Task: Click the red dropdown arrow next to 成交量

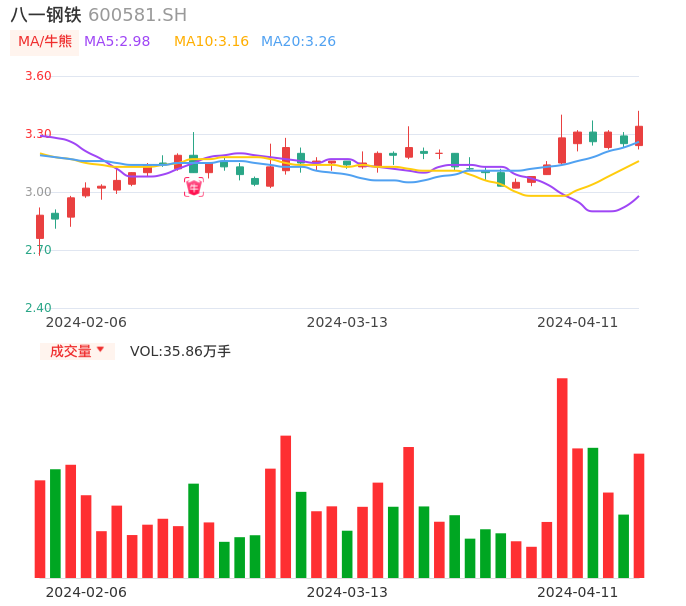Action: [101, 349]
